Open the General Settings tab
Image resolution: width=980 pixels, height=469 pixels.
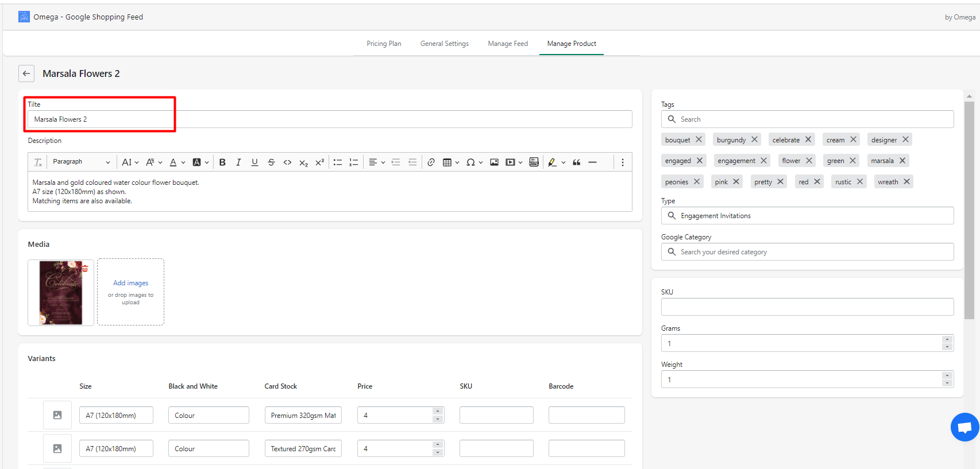445,44
